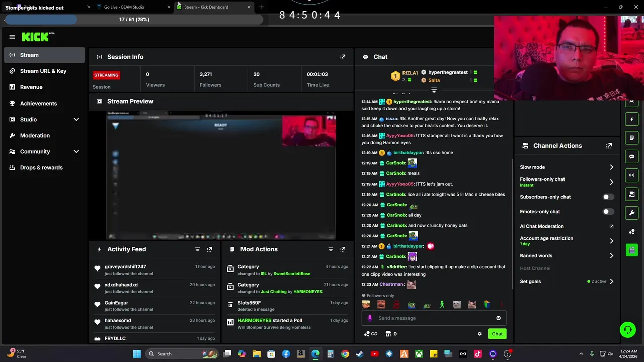
Task: Open the Activity Feed filter options
Action: pyautogui.click(x=197, y=249)
